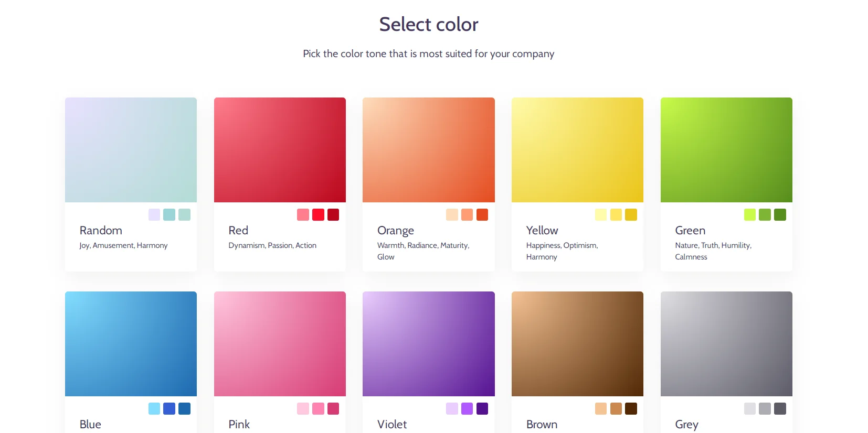This screenshot has width=868, height=433.
Task: Click the dark green swatch under Green
Action: point(780,214)
